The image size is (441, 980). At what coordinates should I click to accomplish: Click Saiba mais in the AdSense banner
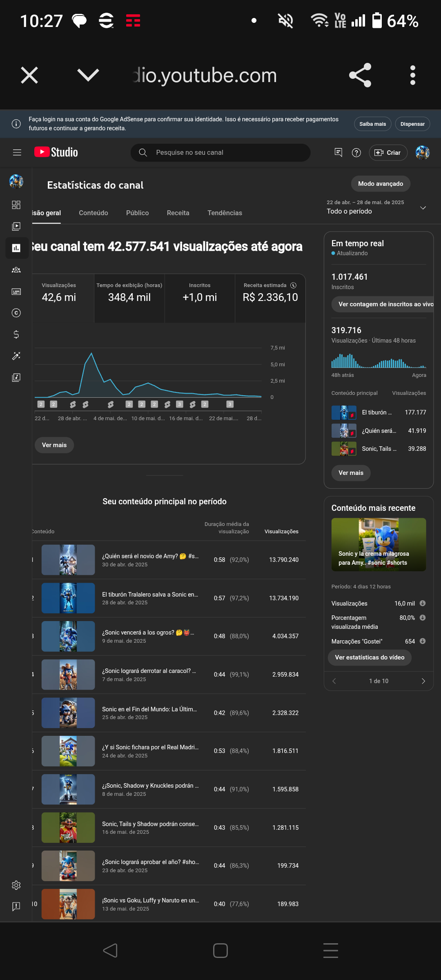click(373, 124)
